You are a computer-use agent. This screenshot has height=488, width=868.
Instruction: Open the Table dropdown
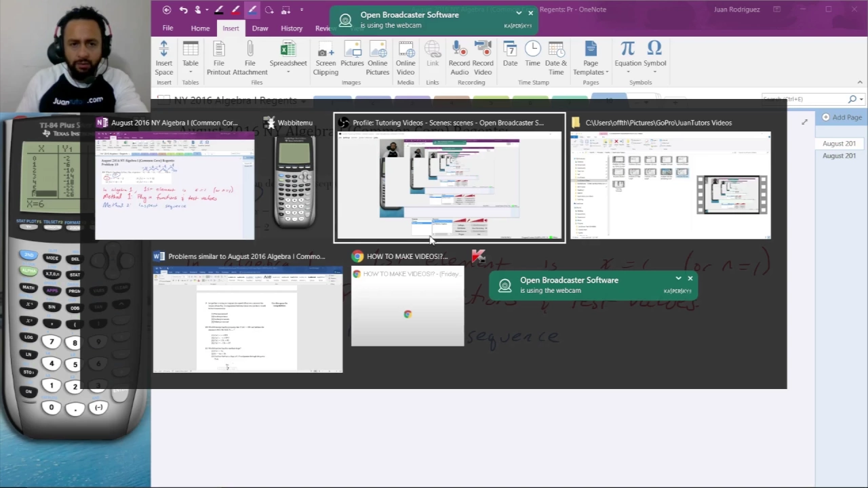tap(191, 58)
